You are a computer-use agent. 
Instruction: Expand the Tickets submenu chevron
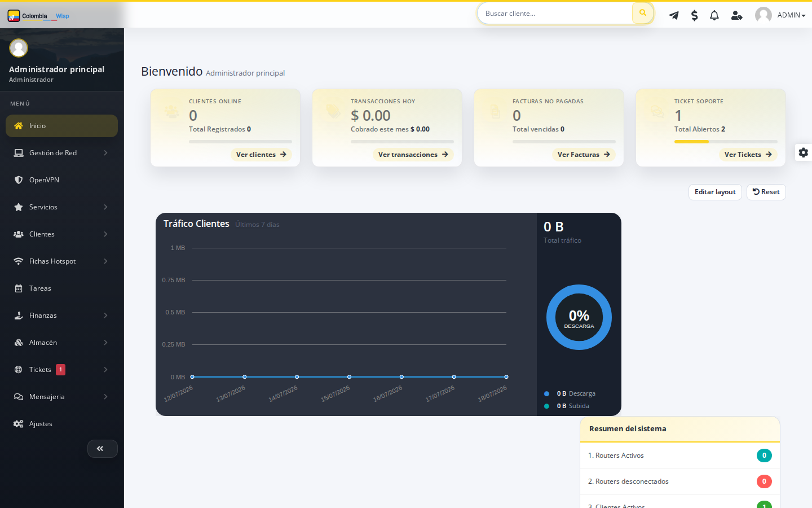coord(105,370)
